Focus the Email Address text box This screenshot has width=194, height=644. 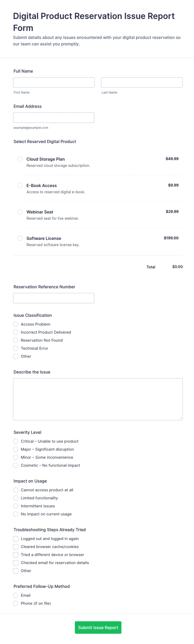[54, 118]
